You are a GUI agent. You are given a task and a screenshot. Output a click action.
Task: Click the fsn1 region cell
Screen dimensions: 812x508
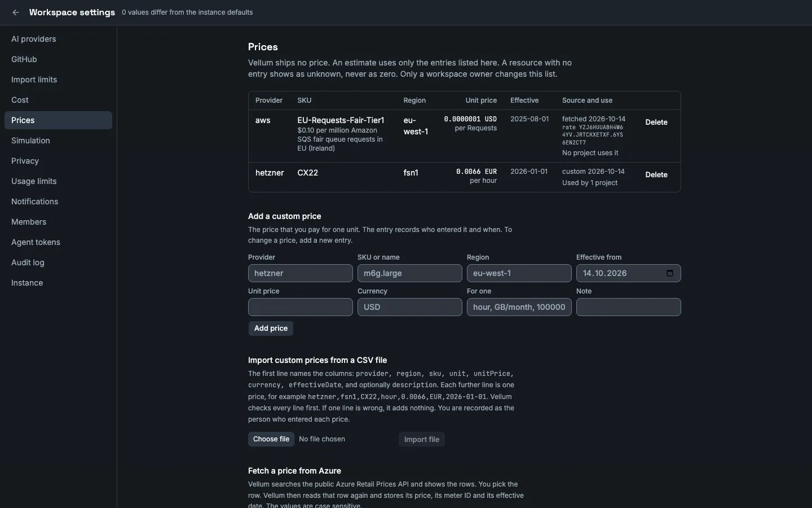pos(411,173)
